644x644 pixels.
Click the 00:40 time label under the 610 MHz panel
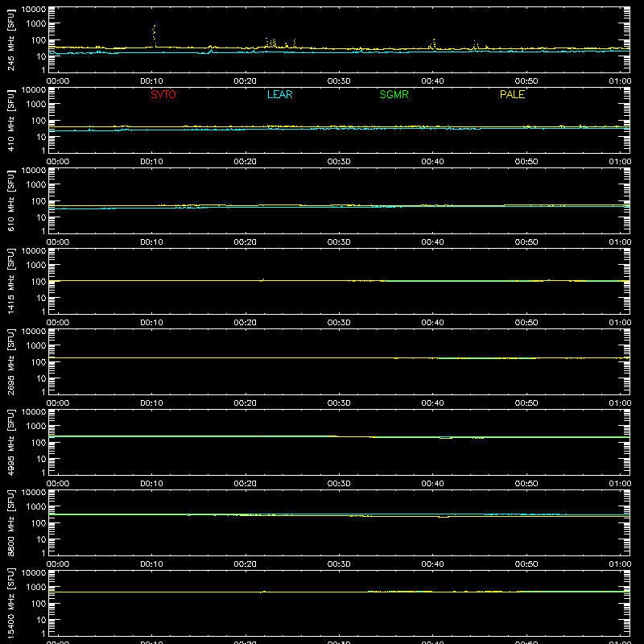(x=432, y=242)
